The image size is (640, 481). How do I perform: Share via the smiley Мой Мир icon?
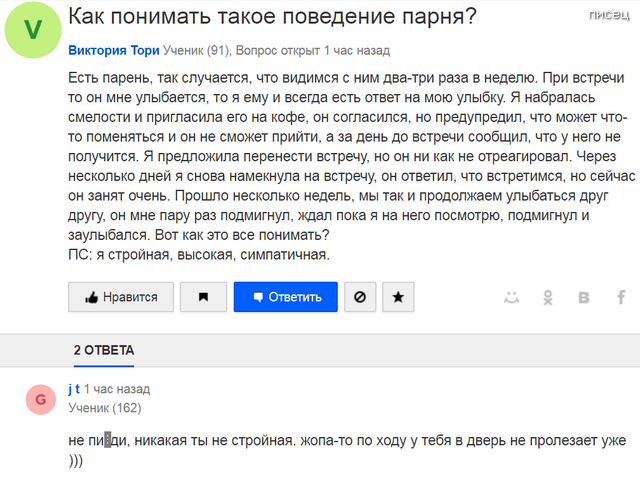[512, 297]
